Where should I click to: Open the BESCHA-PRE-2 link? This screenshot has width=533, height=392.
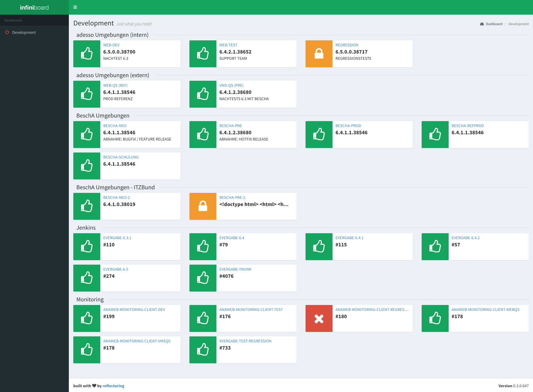click(232, 198)
